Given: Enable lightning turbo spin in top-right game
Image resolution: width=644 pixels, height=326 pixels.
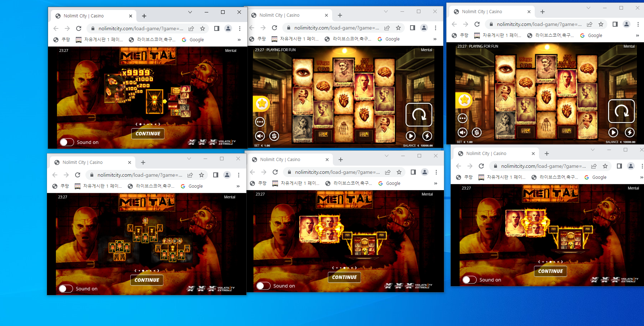Looking at the screenshot, I should click(x=630, y=132).
